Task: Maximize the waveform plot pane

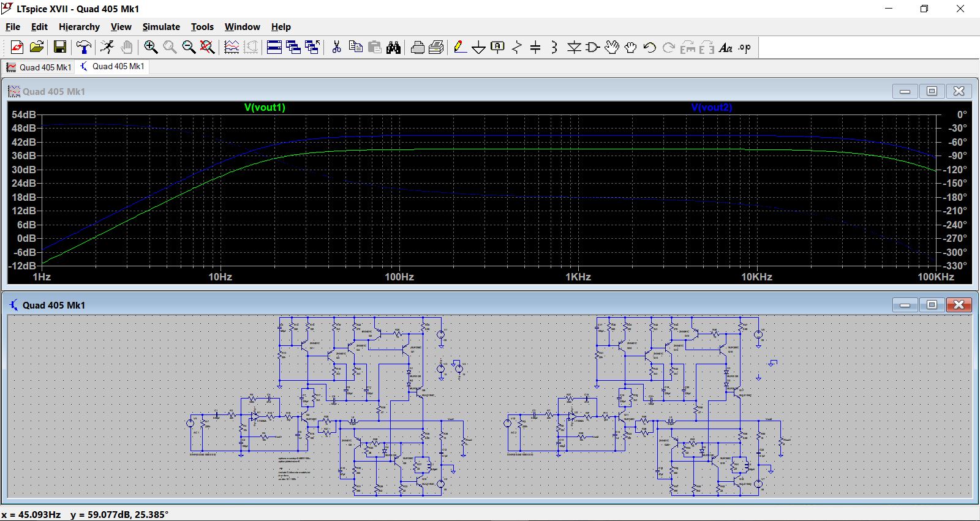Action: (x=932, y=91)
